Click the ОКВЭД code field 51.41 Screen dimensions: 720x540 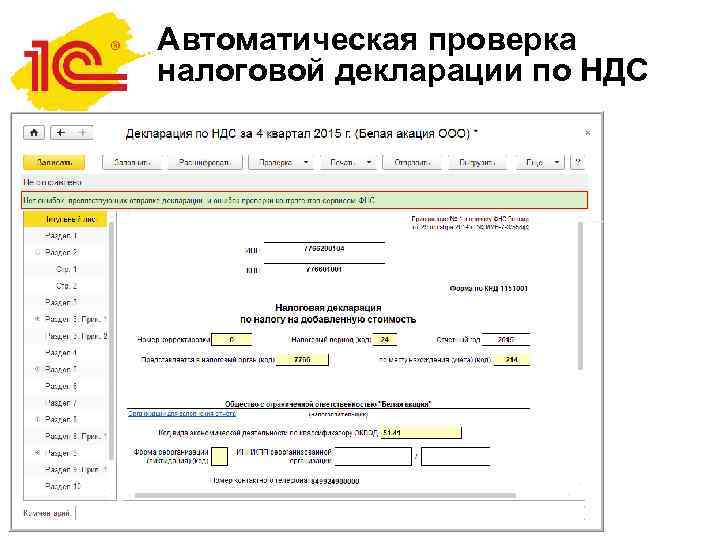tap(421, 433)
